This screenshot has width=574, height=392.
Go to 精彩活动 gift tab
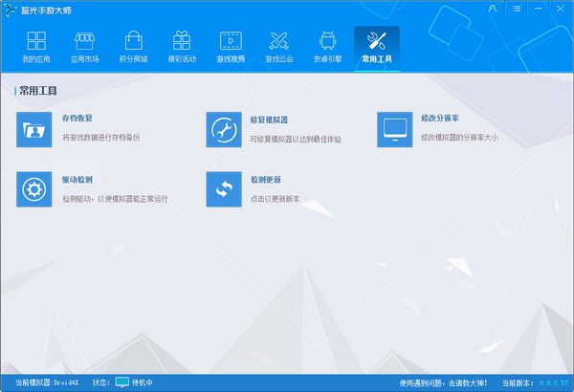(x=181, y=48)
